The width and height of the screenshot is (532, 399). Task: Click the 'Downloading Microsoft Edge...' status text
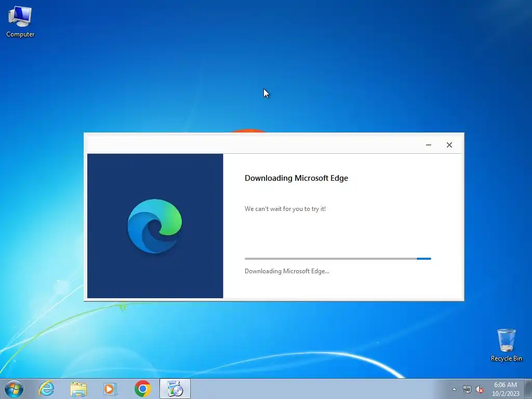287,271
